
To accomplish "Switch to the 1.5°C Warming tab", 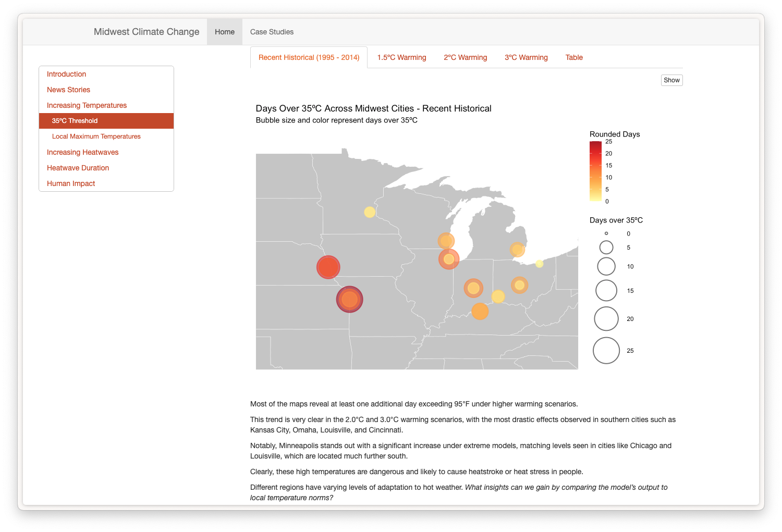I will [x=401, y=57].
